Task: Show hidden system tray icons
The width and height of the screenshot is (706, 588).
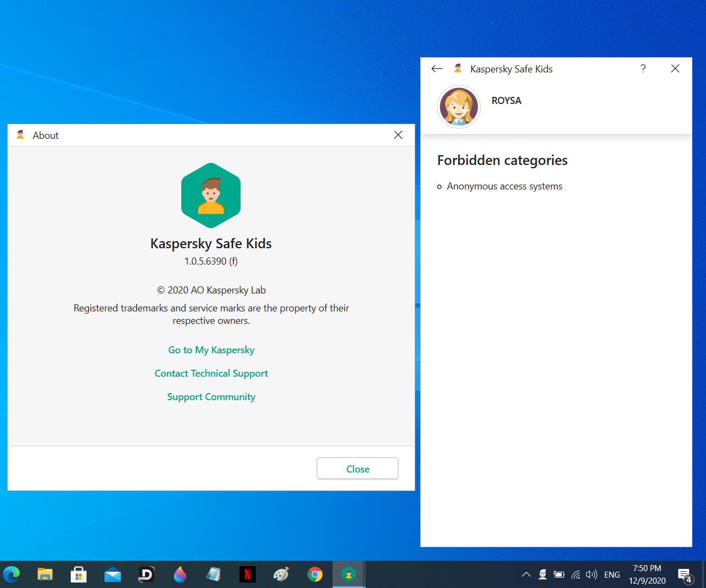Action: 526,574
